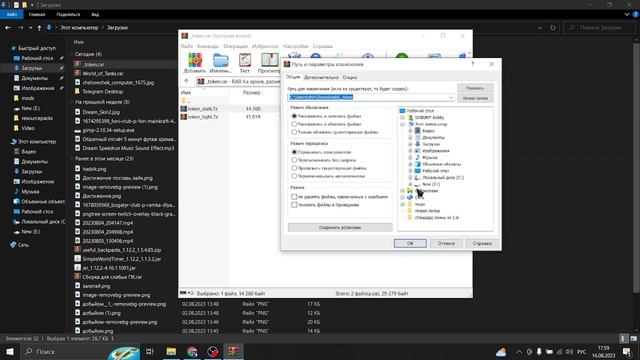This screenshot has height=360, width=640.
Task: Select first radio option under Режим обновления
Action: coord(294,116)
